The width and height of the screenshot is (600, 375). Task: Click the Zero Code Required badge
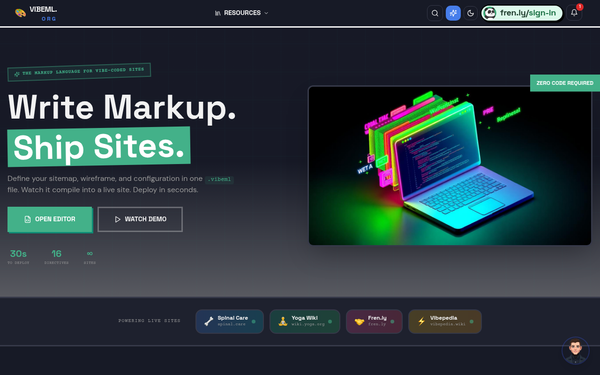[565, 83]
